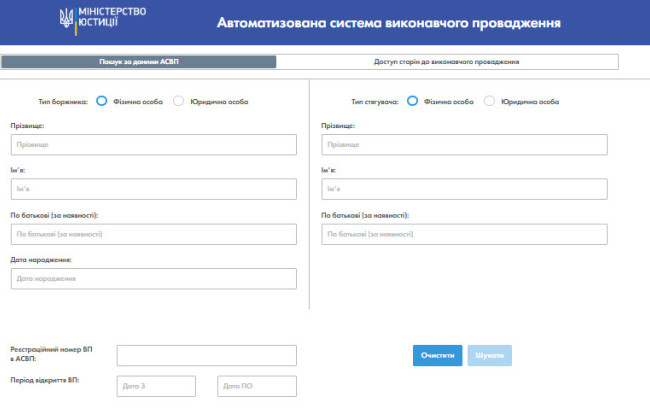Open the 'Дата З' period start field

[x=156, y=386]
